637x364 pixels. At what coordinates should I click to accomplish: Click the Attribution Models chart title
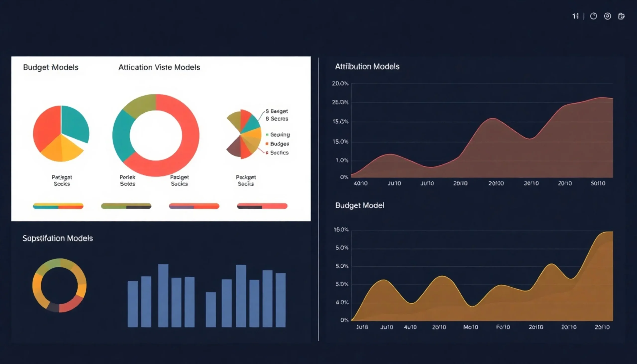click(x=367, y=66)
